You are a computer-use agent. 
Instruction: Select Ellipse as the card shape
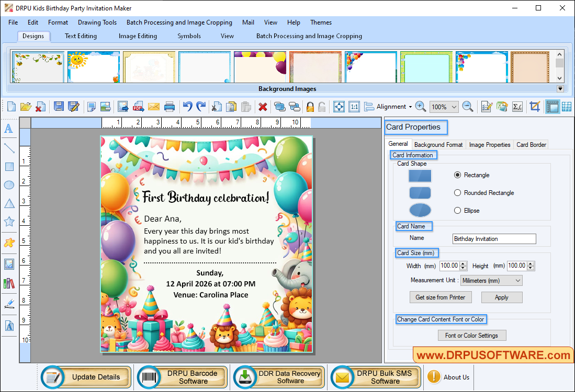coord(457,210)
